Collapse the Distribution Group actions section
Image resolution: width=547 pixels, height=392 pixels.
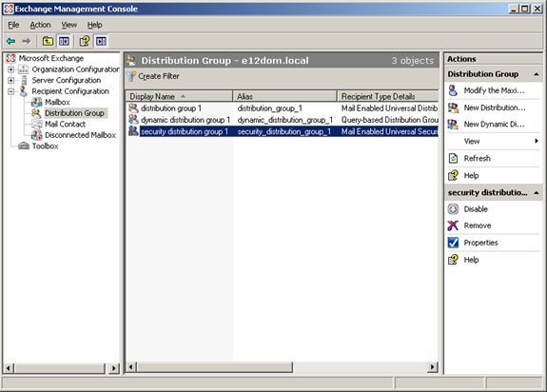click(x=537, y=74)
